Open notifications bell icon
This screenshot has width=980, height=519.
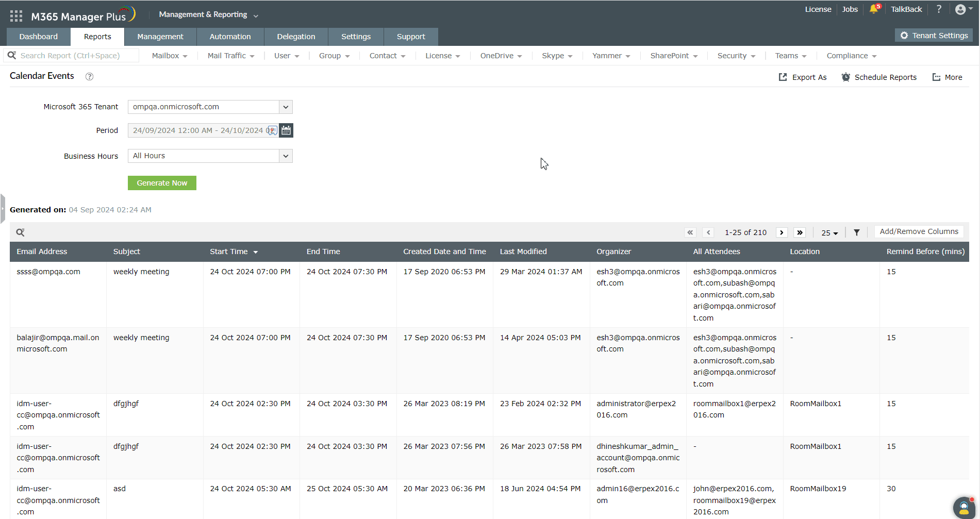[x=874, y=9]
